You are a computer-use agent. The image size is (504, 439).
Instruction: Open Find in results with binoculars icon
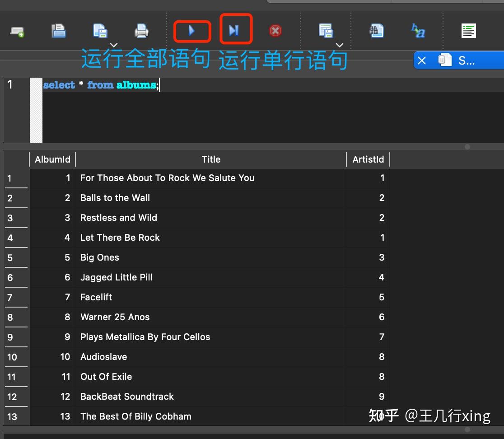(377, 31)
